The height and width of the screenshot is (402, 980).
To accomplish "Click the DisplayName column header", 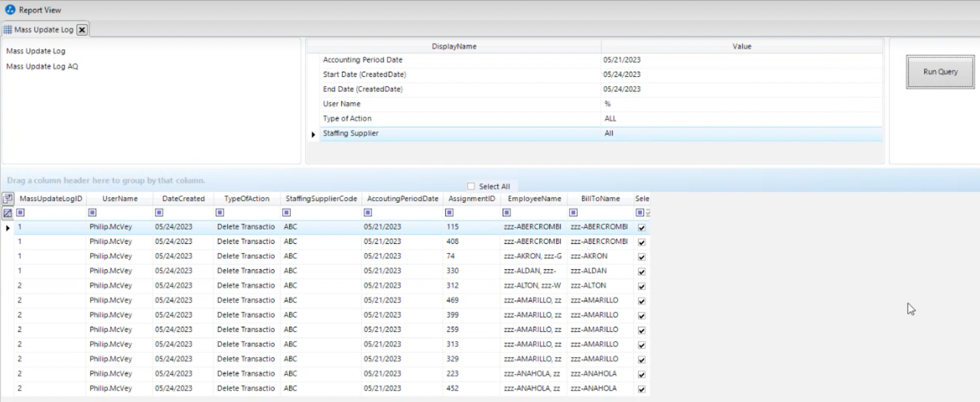I will pos(454,46).
